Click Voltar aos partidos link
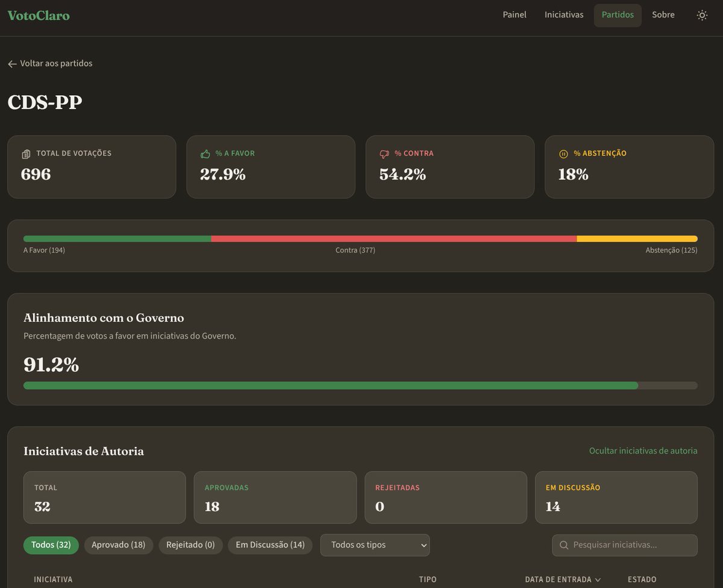 [50, 63]
